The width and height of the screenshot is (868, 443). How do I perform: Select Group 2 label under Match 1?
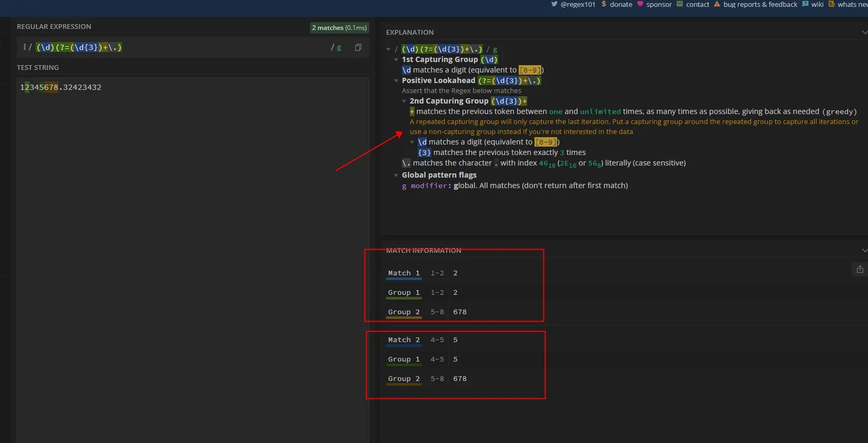tap(404, 312)
